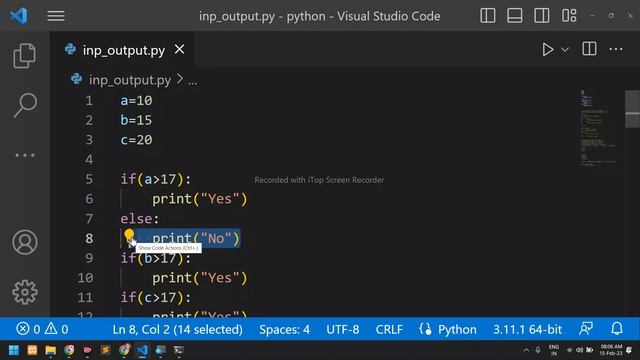The height and width of the screenshot is (360, 640).
Task: Select language mode Python
Action: [457, 329]
